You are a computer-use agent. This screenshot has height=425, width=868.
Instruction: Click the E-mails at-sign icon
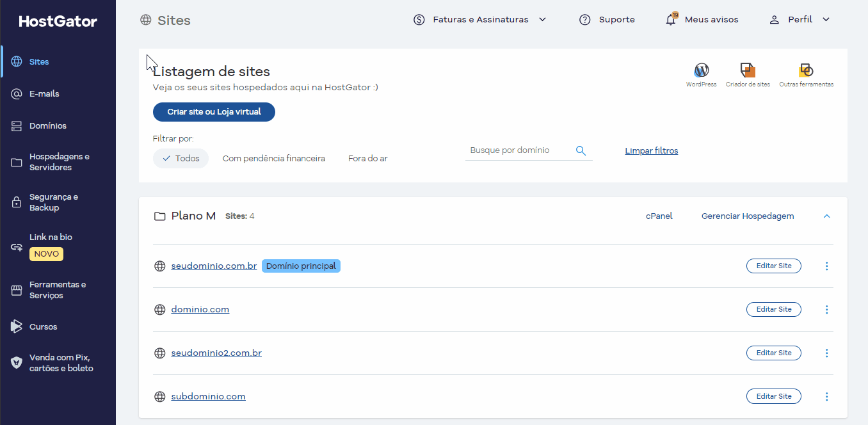click(17, 94)
